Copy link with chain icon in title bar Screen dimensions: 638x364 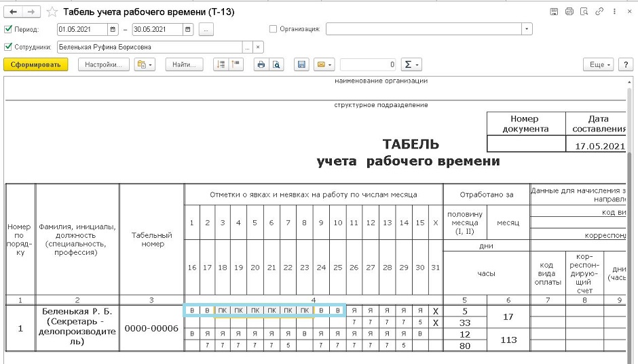pyautogui.click(x=599, y=12)
